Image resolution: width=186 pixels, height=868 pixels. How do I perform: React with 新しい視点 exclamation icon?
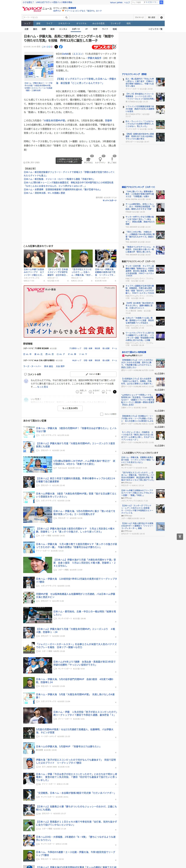[x=112, y=159]
